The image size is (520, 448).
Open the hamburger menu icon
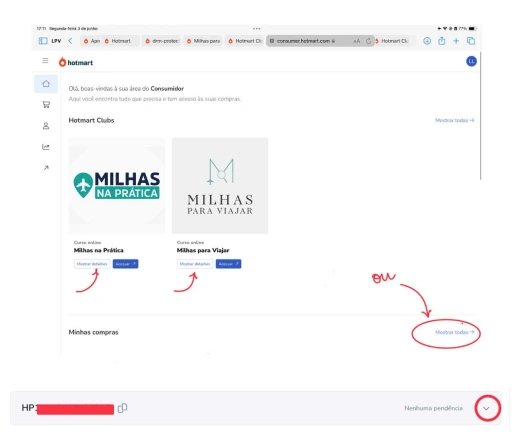click(45, 61)
